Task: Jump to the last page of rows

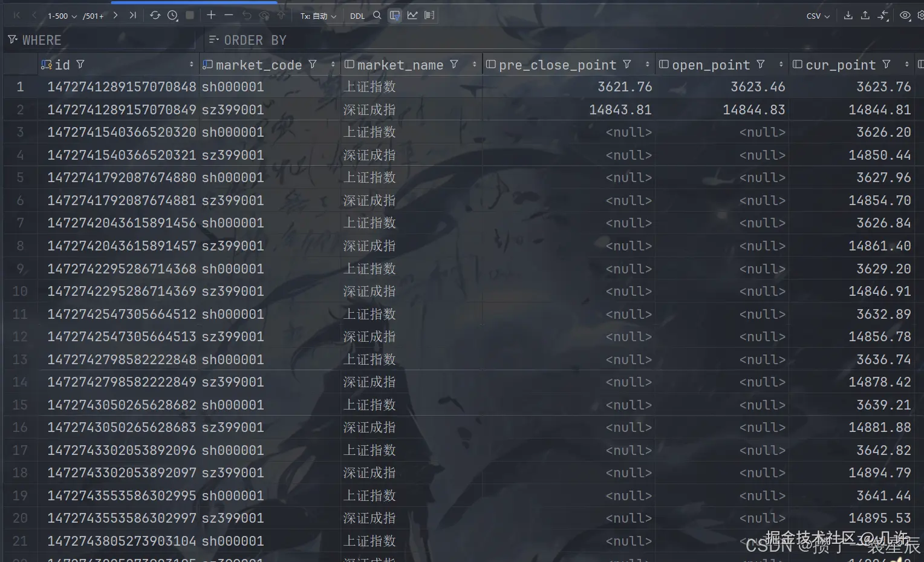Action: coord(132,15)
